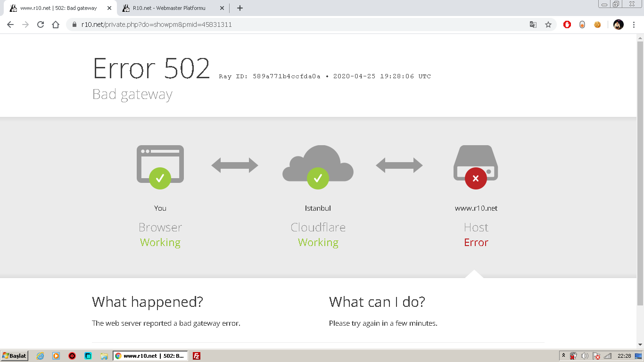The width and height of the screenshot is (644, 362).
Task: Open the file explorer quick launch icon
Action: point(104,356)
